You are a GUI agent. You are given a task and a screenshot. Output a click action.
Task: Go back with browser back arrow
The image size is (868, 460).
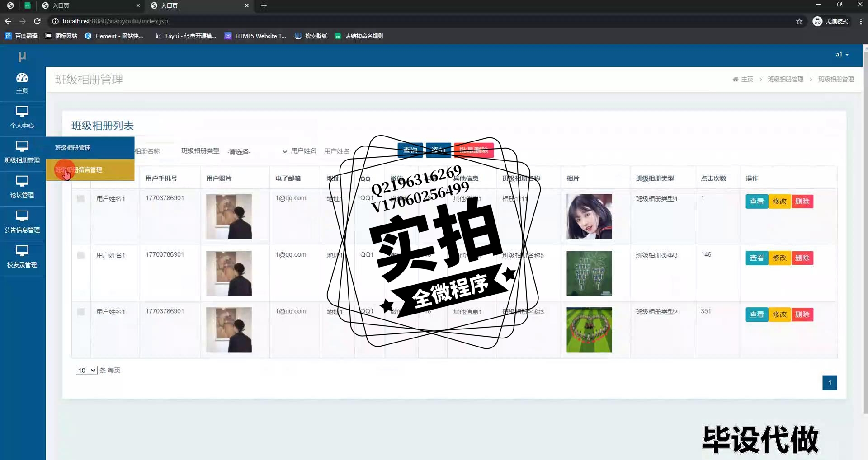click(8, 21)
